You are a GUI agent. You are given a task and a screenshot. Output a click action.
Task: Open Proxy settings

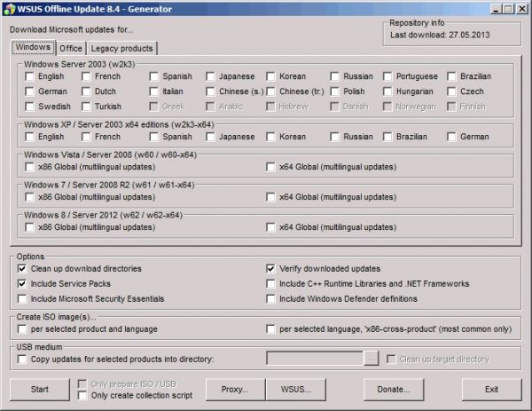coord(235,390)
